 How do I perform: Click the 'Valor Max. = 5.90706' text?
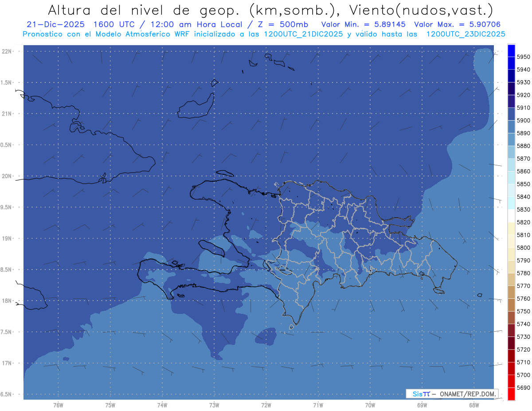pyautogui.click(x=458, y=24)
